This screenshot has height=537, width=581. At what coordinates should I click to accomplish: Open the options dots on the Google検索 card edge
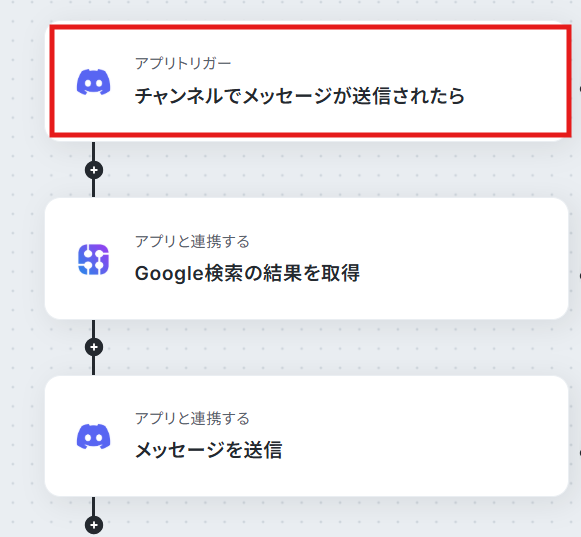tap(579, 276)
